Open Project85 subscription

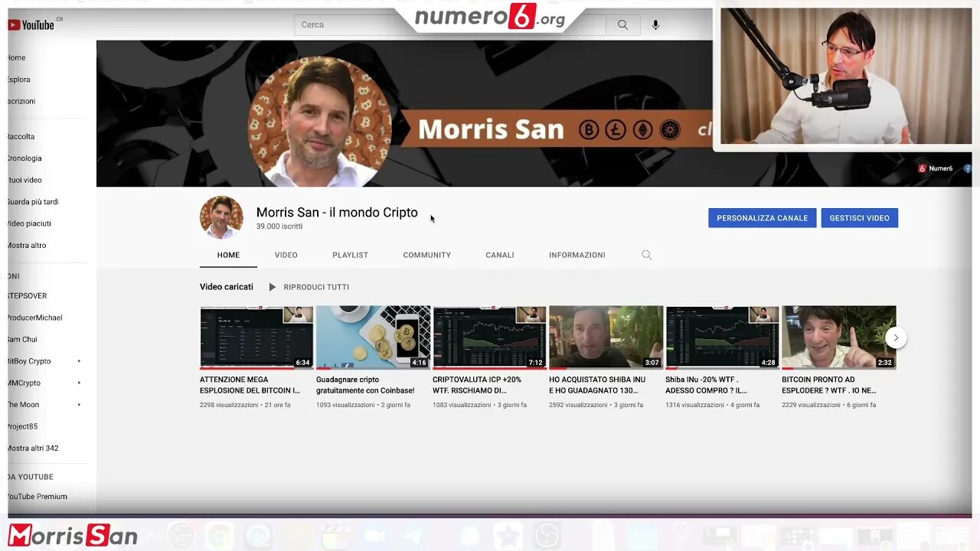click(23, 426)
